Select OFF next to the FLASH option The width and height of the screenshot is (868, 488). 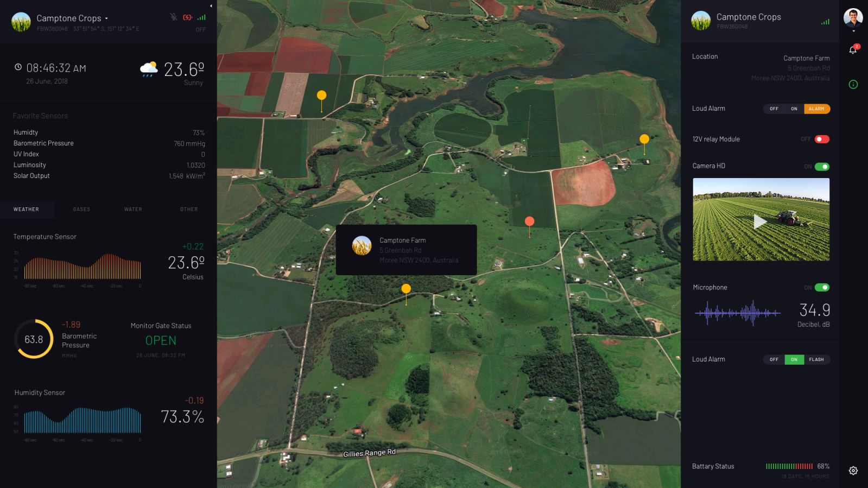tap(774, 359)
